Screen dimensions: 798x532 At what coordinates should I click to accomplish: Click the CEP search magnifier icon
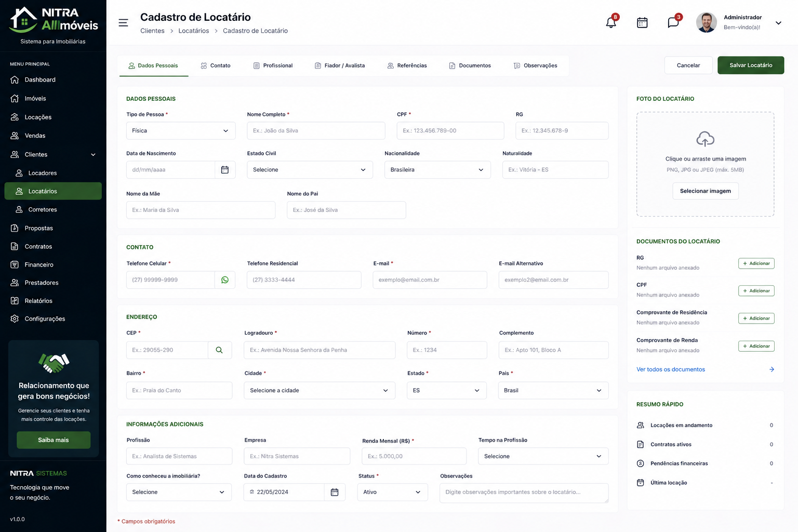pyautogui.click(x=219, y=350)
